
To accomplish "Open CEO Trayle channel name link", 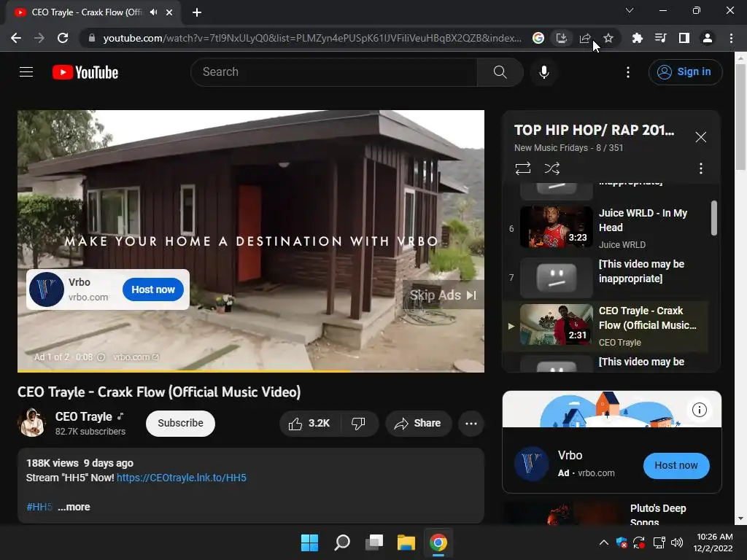I will (84, 416).
